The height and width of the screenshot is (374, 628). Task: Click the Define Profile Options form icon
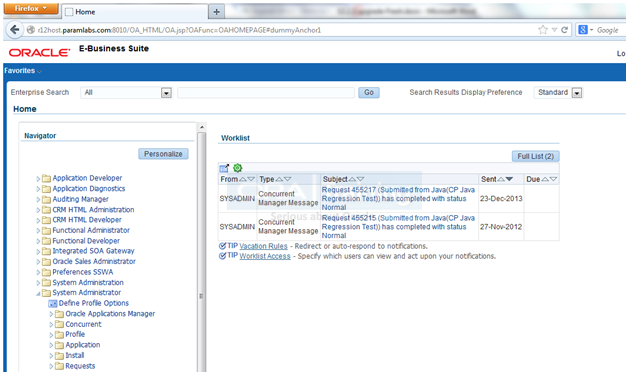pyautogui.click(x=52, y=304)
